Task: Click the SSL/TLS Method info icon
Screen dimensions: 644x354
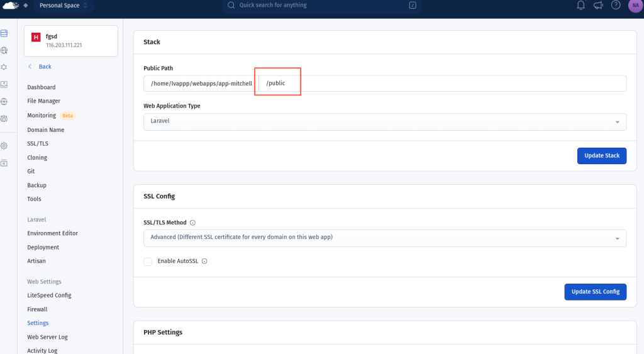Action: [x=192, y=223]
